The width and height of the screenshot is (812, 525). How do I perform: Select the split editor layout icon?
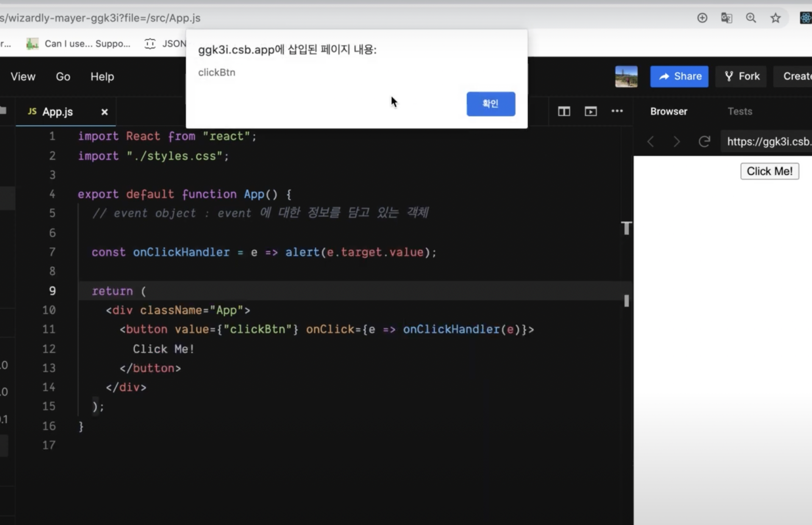564,112
